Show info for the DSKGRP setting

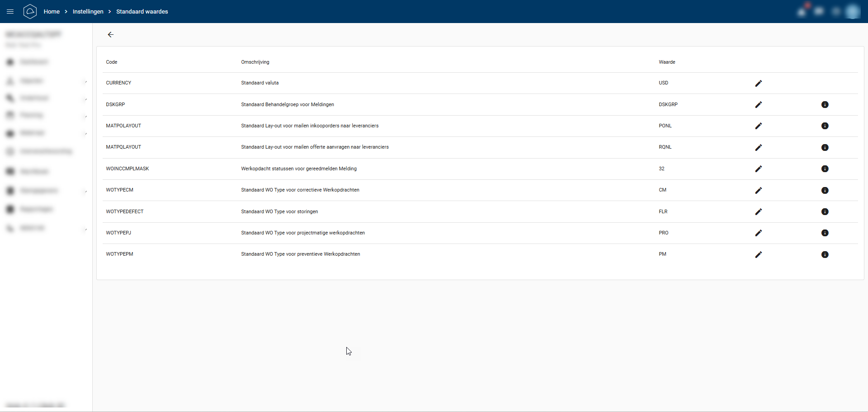tap(825, 105)
